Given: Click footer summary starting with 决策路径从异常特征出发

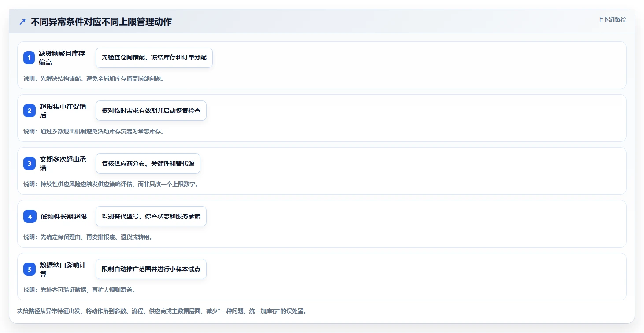Looking at the screenshot, I should pyautogui.click(x=162, y=311).
